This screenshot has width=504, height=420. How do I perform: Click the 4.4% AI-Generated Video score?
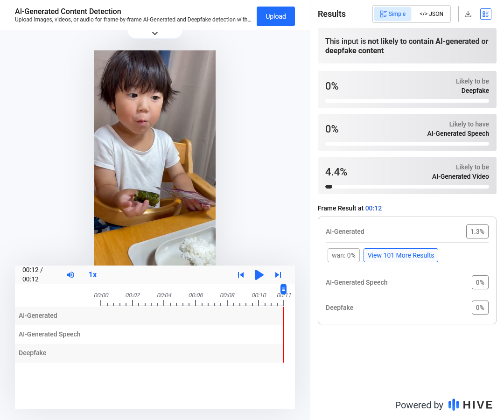[336, 172]
